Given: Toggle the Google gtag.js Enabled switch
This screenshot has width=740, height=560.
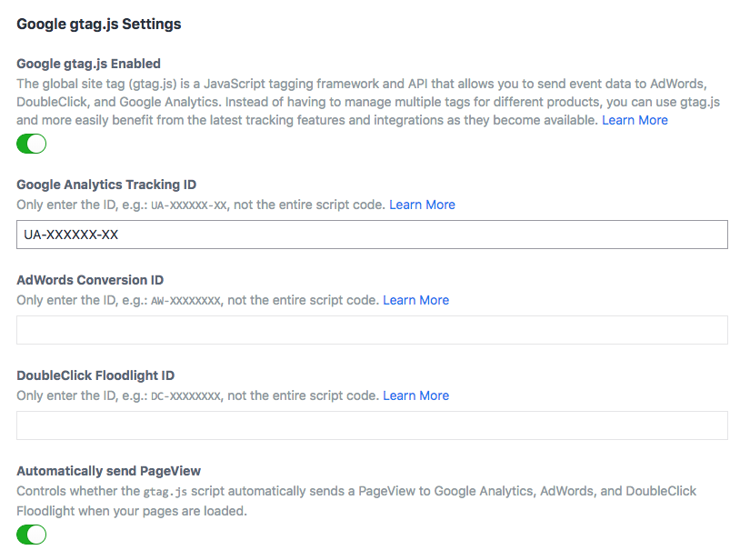Looking at the screenshot, I should [32, 144].
